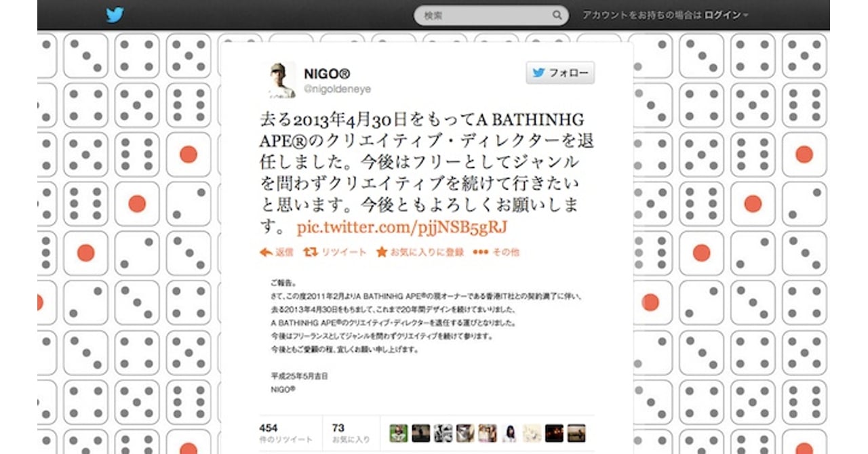
Task: Click the 返信 reply arrow icon
Action: pyautogui.click(x=264, y=252)
